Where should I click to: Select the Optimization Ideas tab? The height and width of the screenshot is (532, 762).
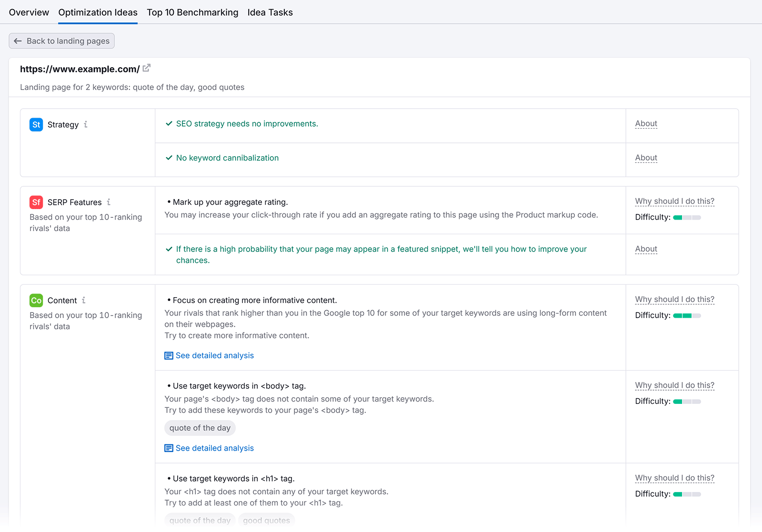(98, 12)
